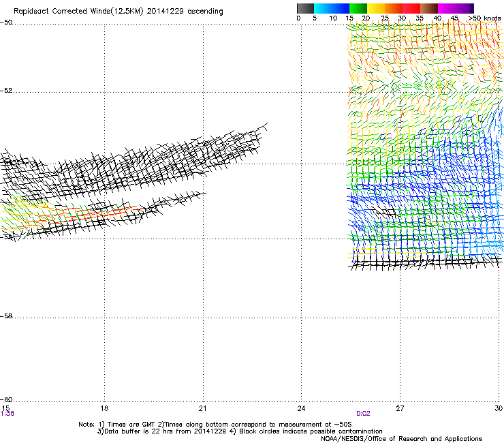Click the brown 35-40 knots legend segment
Screen dimensions: 504x443
[429, 8]
